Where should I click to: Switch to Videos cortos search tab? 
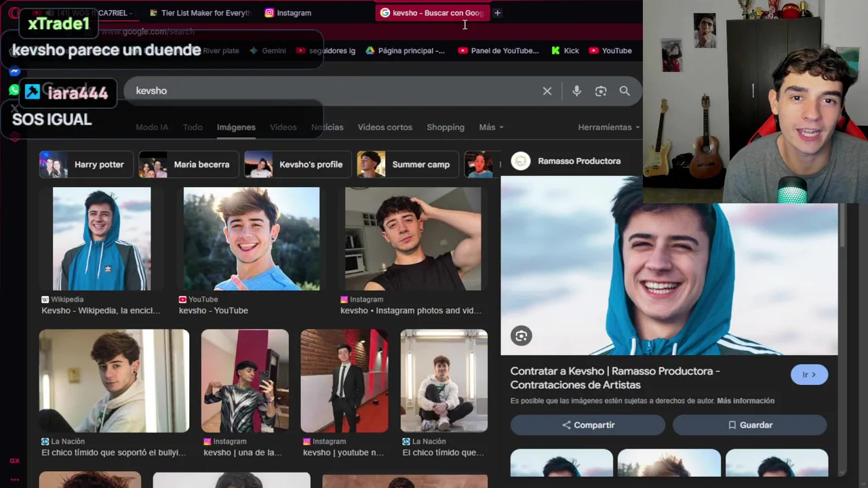point(384,127)
